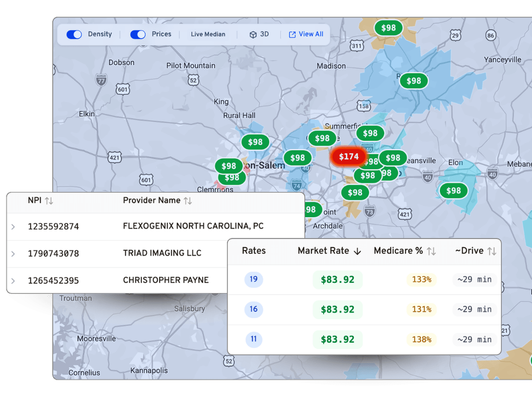Sort by Medicare % column arrows

click(x=431, y=251)
